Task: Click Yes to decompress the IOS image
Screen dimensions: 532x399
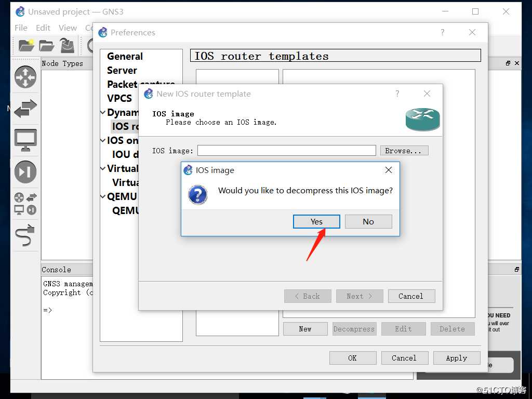Action: [316, 221]
